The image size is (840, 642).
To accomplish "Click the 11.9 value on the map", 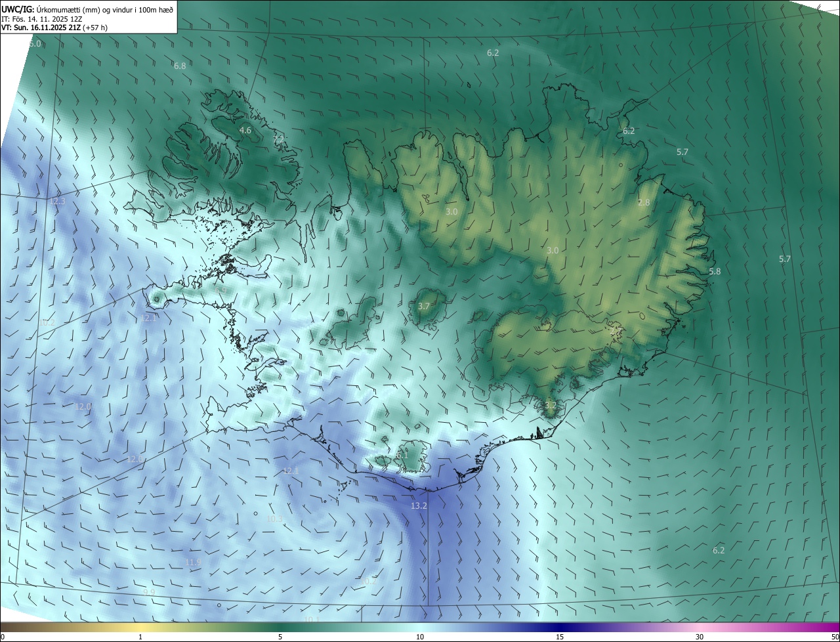I will click(x=193, y=563).
